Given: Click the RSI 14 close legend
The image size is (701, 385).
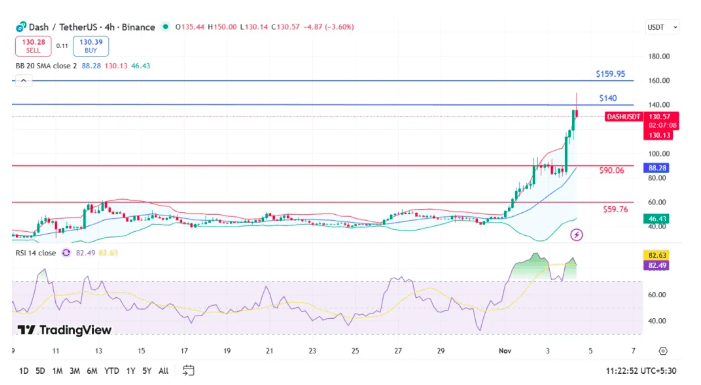Looking at the screenshot, I should [36, 253].
